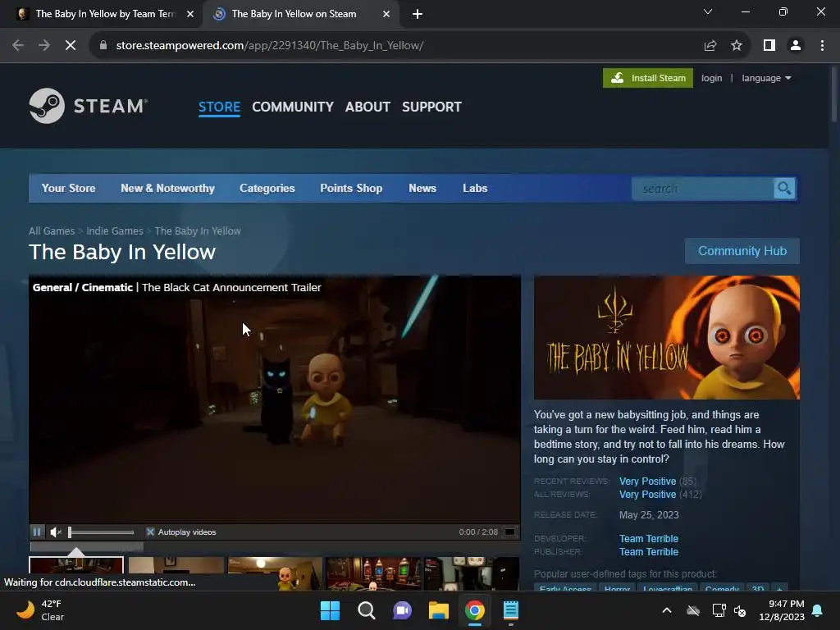Click The Baby In Yellow capsule image

(666, 337)
